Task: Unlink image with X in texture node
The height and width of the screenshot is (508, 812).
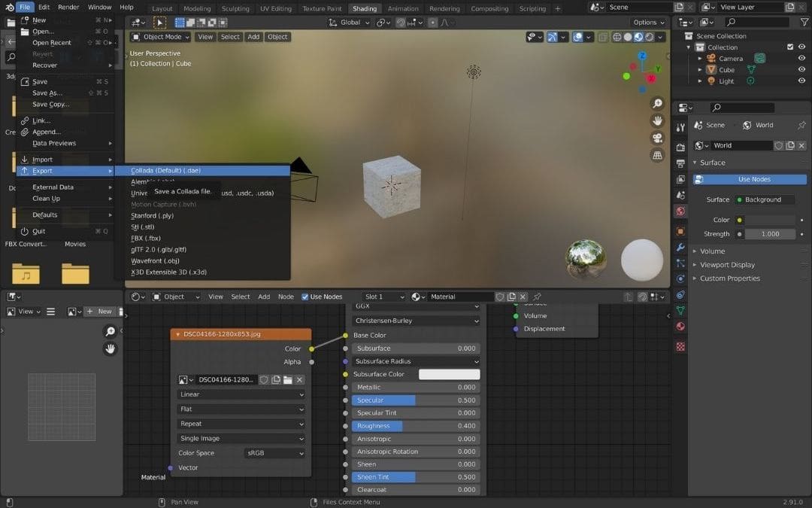Action: (x=299, y=380)
